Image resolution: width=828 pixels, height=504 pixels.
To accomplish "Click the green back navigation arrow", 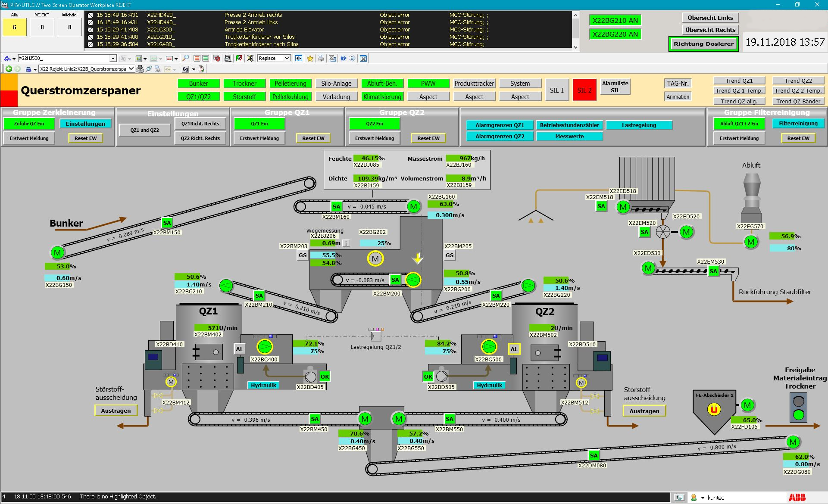I will click(x=9, y=69).
